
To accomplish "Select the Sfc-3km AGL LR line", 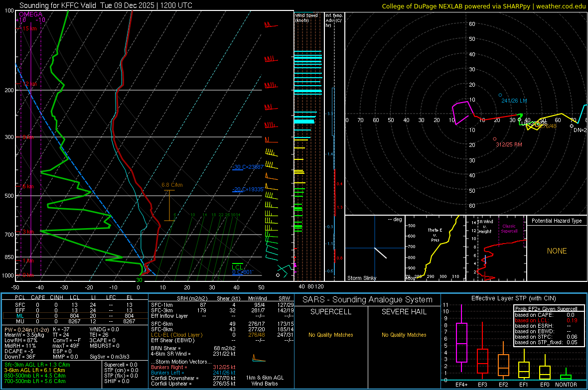I will tap(37, 365).
